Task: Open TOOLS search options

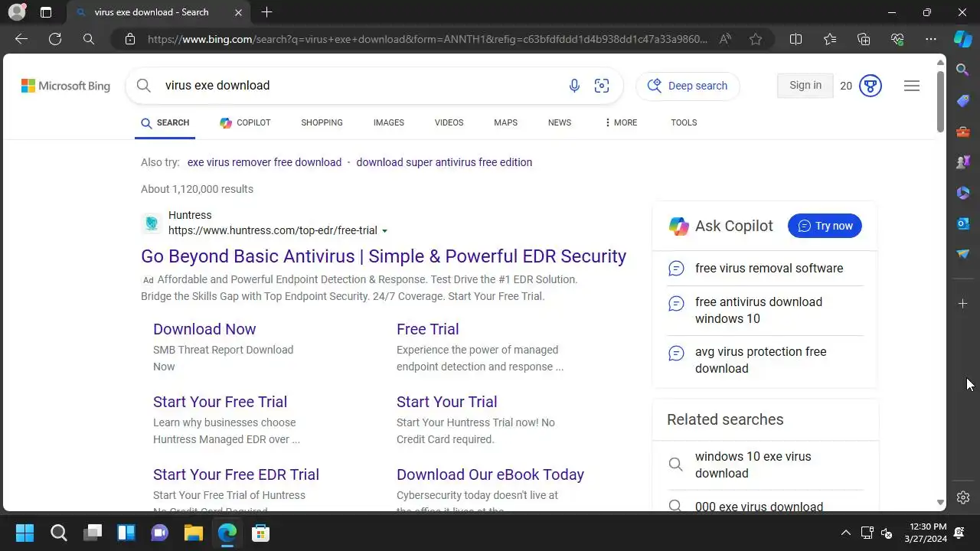Action: point(684,122)
